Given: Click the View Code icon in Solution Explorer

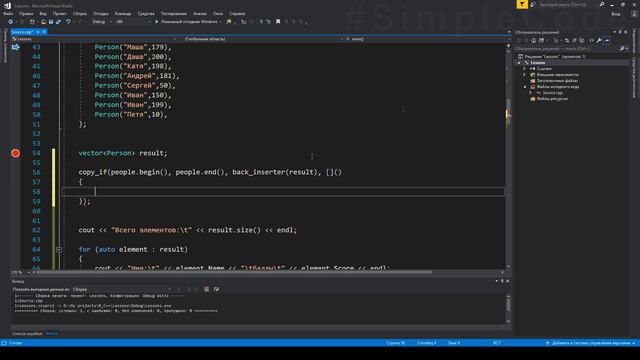Looking at the screenshot, I should [591, 40].
